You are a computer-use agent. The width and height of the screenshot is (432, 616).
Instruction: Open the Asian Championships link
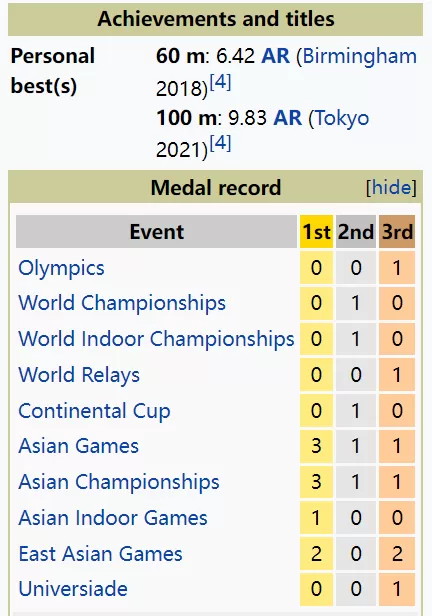tap(119, 482)
